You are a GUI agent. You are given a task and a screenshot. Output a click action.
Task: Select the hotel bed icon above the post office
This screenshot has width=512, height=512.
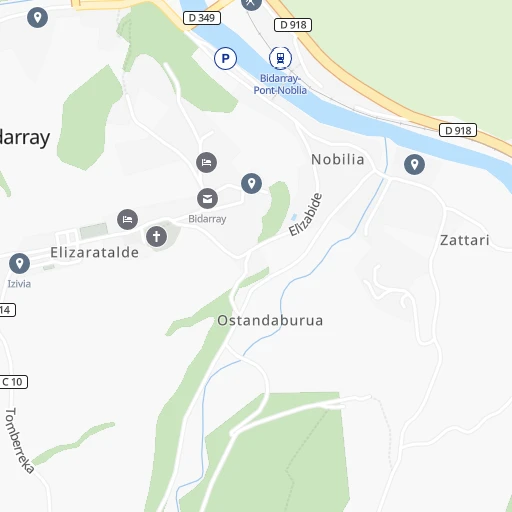click(206, 162)
